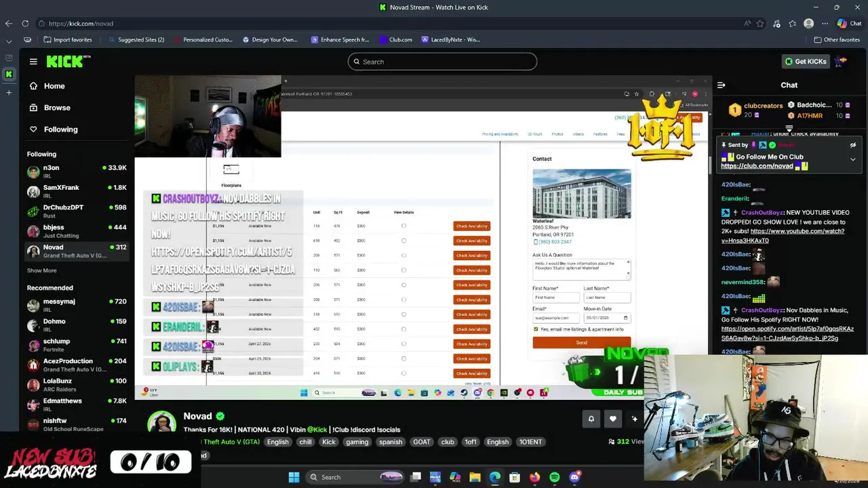This screenshot has height=488, width=868.
Task: Select n3on in Following list
Action: (x=76, y=171)
